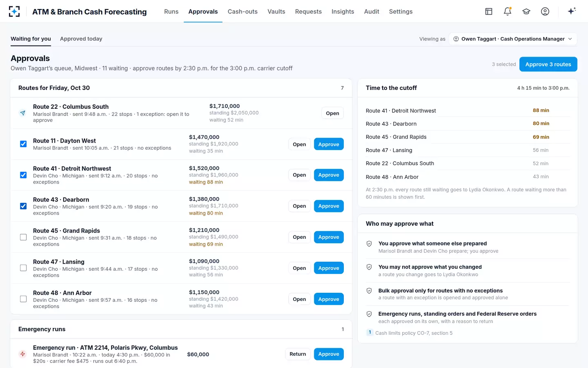
Task: Open the user profile icon
Action: point(545,11)
